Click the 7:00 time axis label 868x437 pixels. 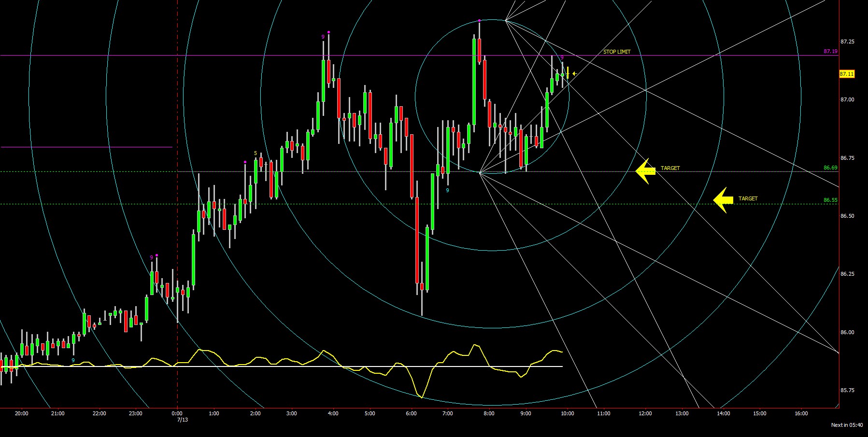point(448,413)
